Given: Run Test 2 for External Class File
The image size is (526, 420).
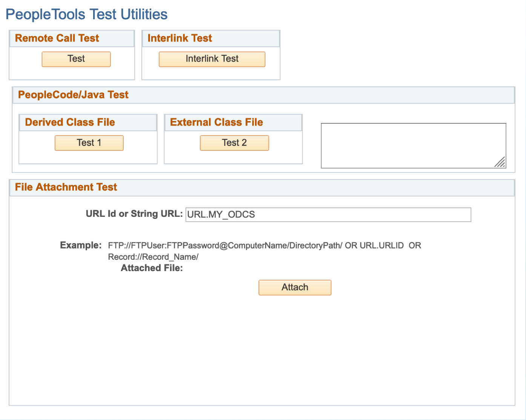Looking at the screenshot, I should point(234,143).
